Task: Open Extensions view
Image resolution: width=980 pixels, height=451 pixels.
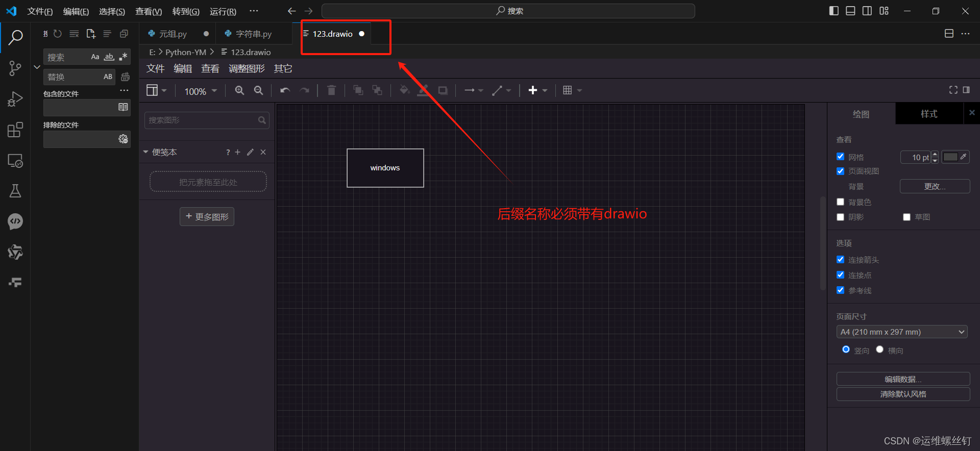Action: 15,130
